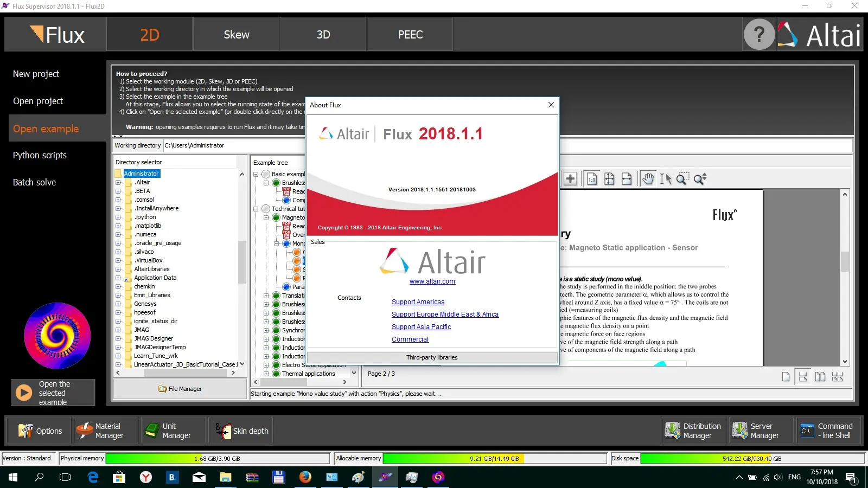
Task: Open the Support Americas link
Action: coord(418,302)
